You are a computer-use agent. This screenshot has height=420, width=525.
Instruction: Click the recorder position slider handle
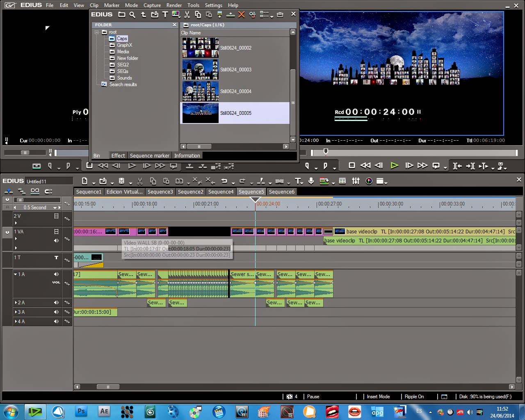tap(326, 152)
